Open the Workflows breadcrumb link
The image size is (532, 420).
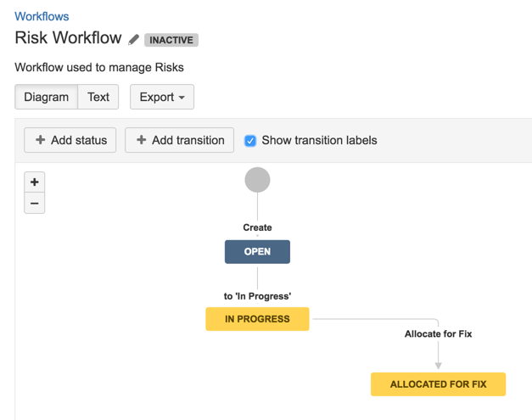pyautogui.click(x=42, y=16)
